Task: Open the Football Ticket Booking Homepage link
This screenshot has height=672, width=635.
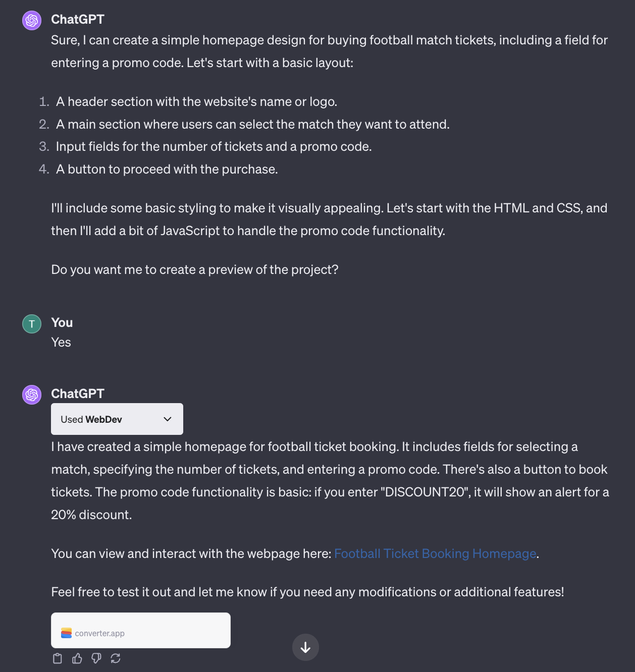Action: 435,554
